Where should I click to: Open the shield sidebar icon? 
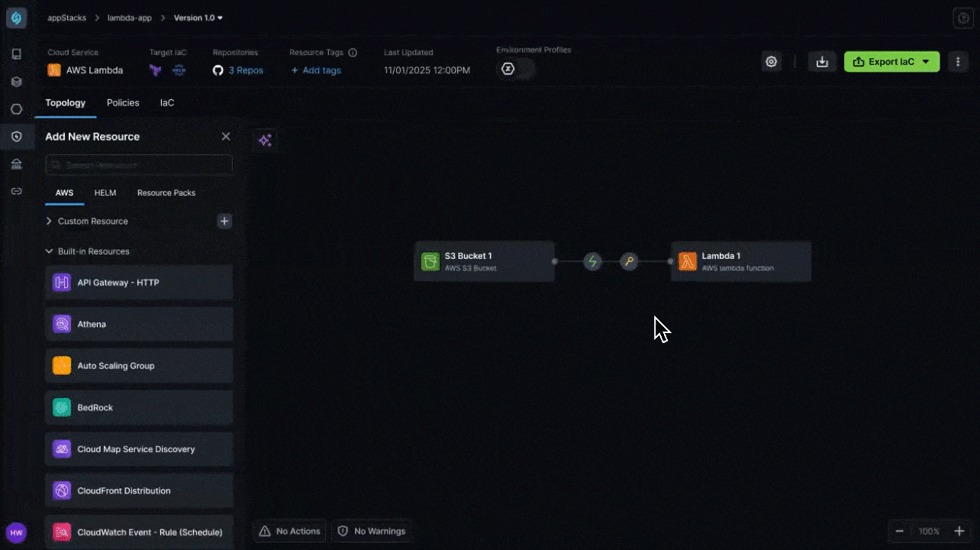(17, 137)
